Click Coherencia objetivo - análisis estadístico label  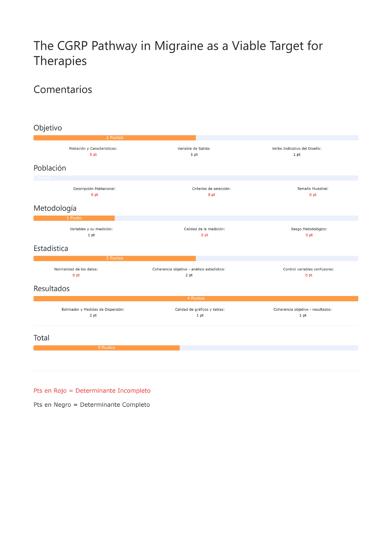point(189,269)
